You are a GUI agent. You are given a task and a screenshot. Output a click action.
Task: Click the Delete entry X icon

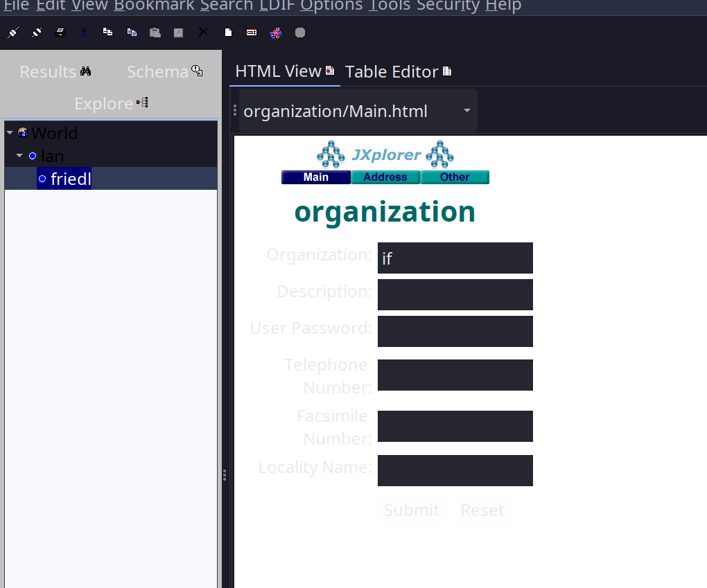[x=203, y=33]
